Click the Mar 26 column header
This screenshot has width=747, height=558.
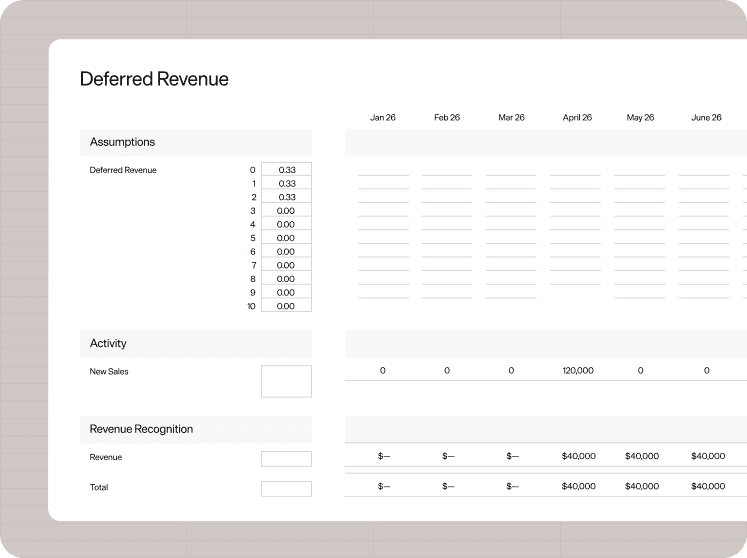[511, 117]
